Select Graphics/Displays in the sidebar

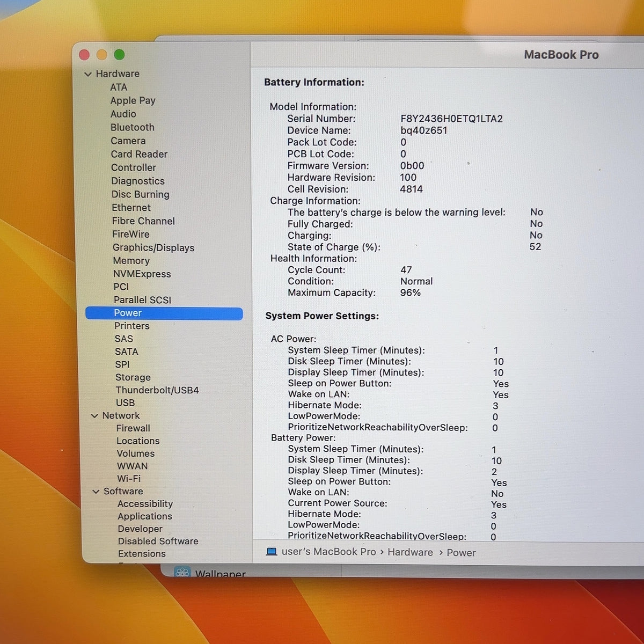tap(153, 247)
